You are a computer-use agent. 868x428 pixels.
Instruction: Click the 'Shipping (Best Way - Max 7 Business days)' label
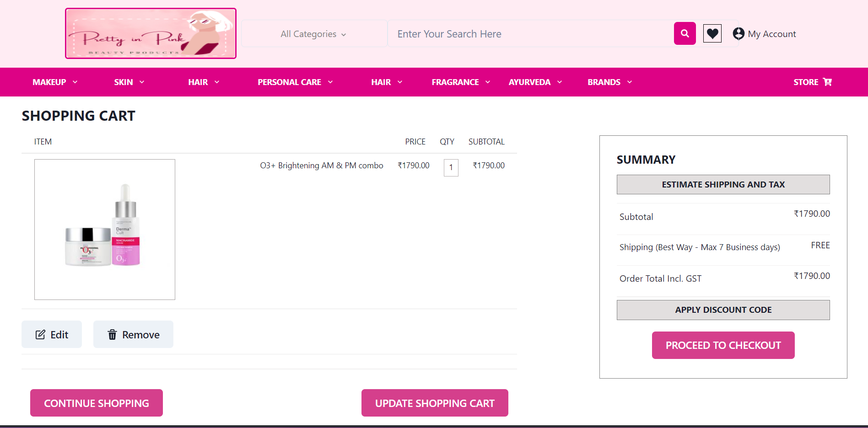coord(700,247)
